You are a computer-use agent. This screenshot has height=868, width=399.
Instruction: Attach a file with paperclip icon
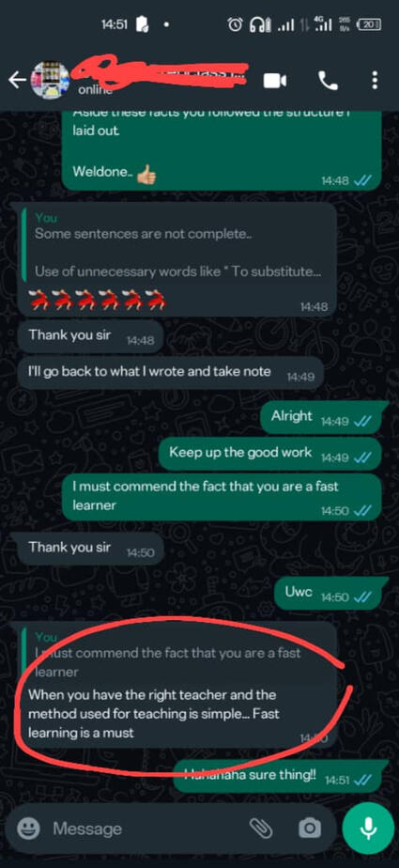(x=260, y=829)
